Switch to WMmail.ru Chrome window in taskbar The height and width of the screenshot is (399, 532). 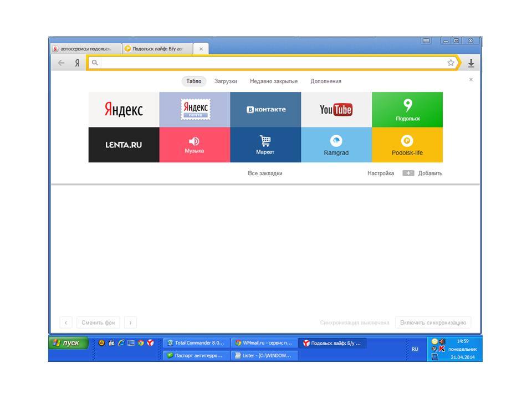tap(264, 343)
